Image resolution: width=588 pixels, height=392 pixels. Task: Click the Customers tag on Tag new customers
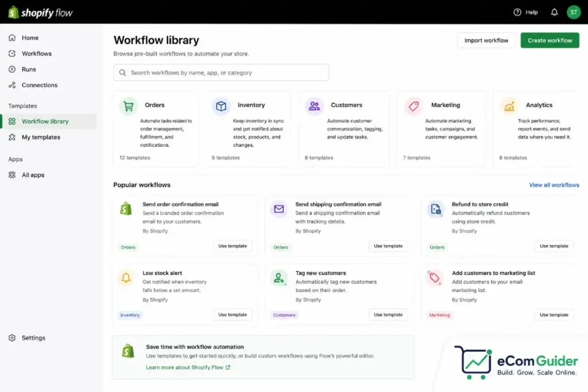coord(284,315)
